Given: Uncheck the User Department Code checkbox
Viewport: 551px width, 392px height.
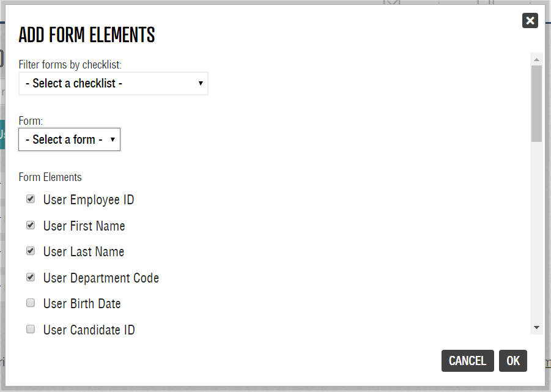Looking at the screenshot, I should pyautogui.click(x=31, y=278).
